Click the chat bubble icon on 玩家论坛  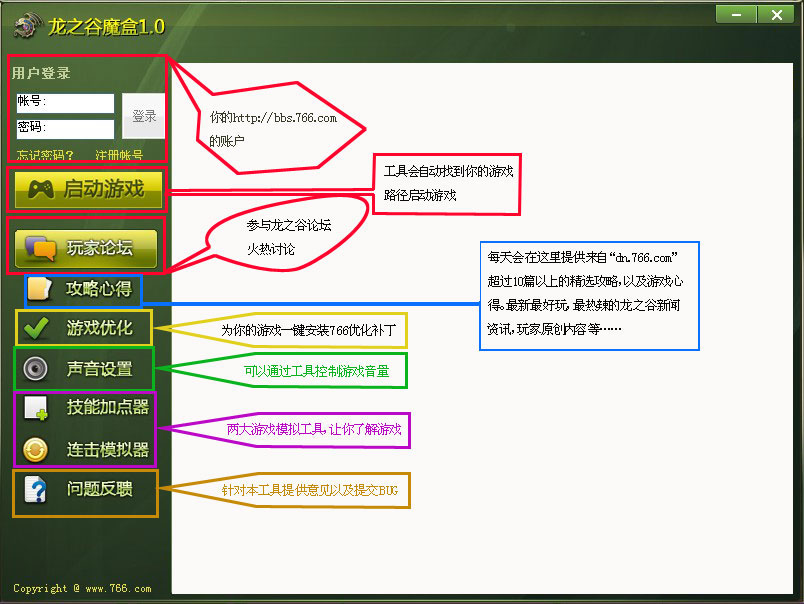40,247
